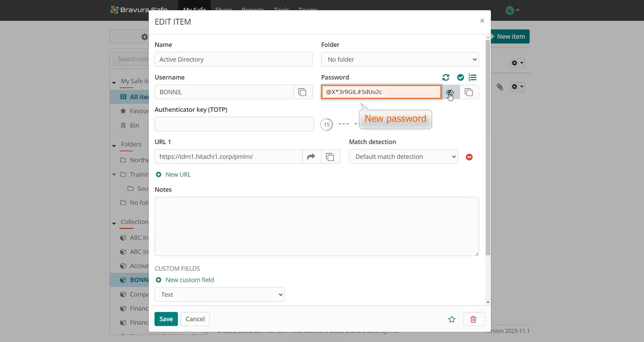Open Match detection dropdown
The width and height of the screenshot is (644, 342).
[403, 157]
